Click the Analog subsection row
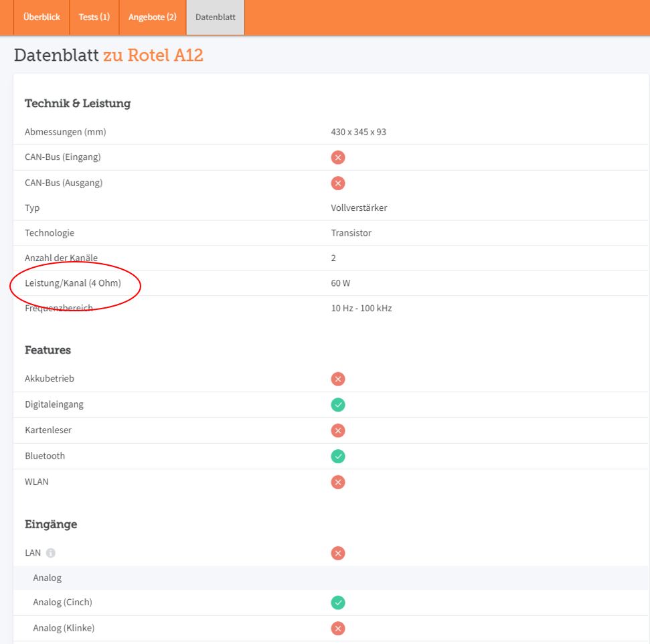Viewport: 650px width, 644px height. 48,578
